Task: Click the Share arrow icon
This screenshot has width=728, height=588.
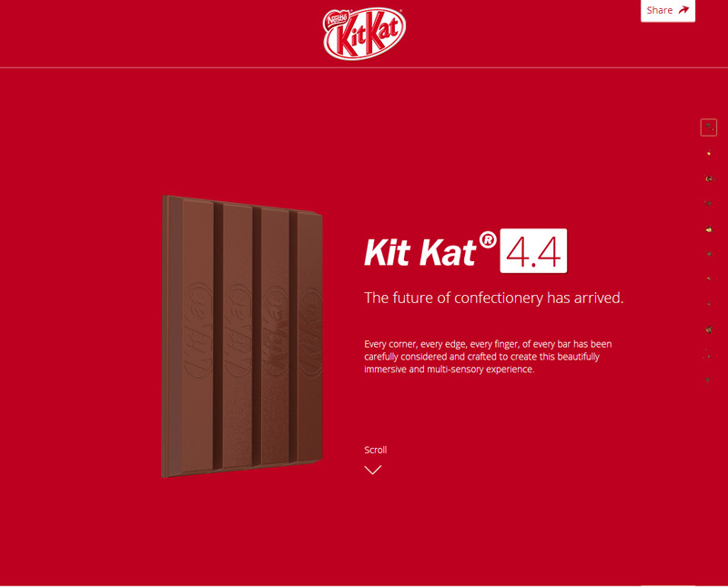Action: 683,10
